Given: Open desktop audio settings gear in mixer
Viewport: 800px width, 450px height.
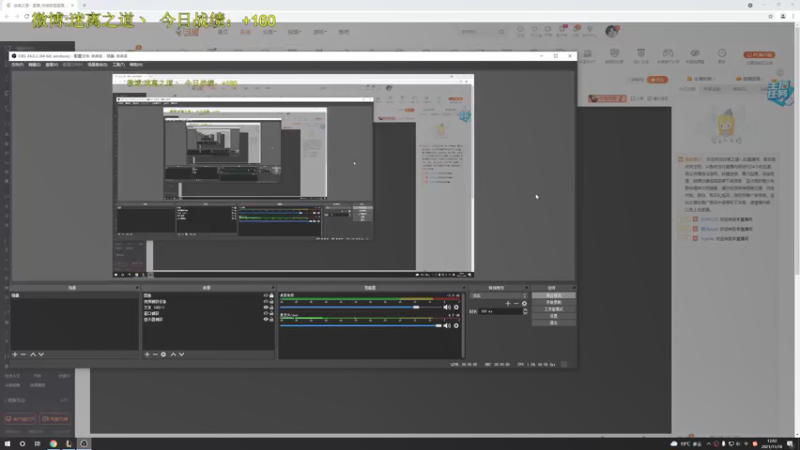Looking at the screenshot, I should [x=456, y=307].
